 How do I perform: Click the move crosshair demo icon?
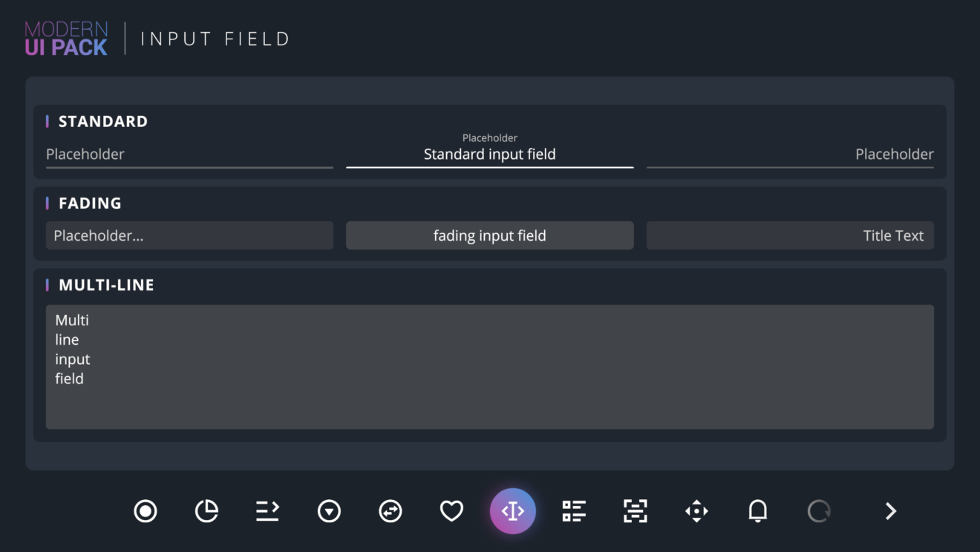(x=696, y=511)
